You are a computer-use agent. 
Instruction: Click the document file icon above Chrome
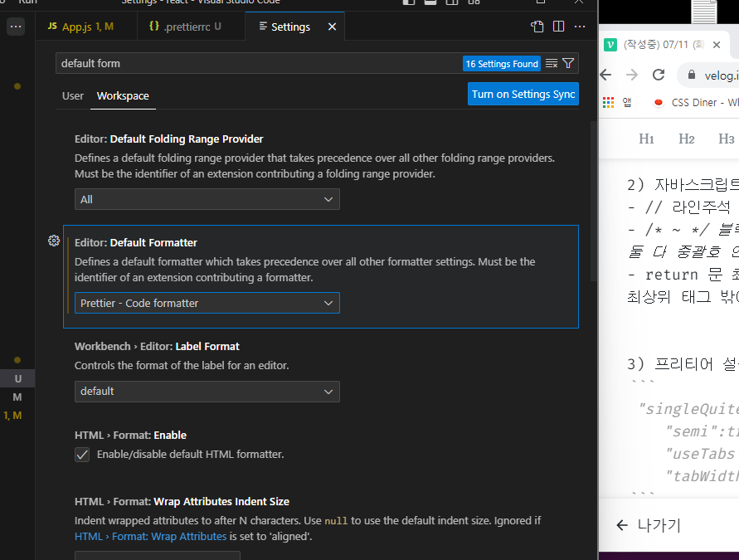(x=703, y=12)
